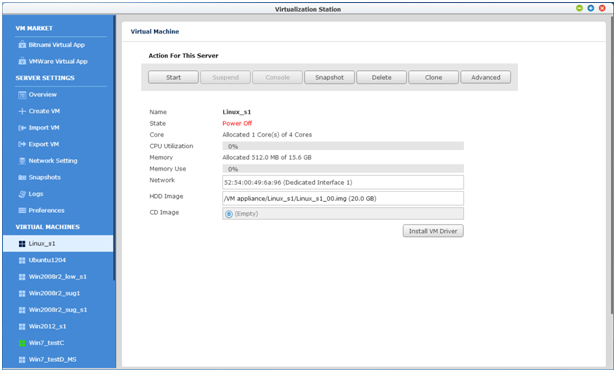The height and width of the screenshot is (372, 616).
Task: Delete the Linux_s1 VM
Action: (x=381, y=77)
